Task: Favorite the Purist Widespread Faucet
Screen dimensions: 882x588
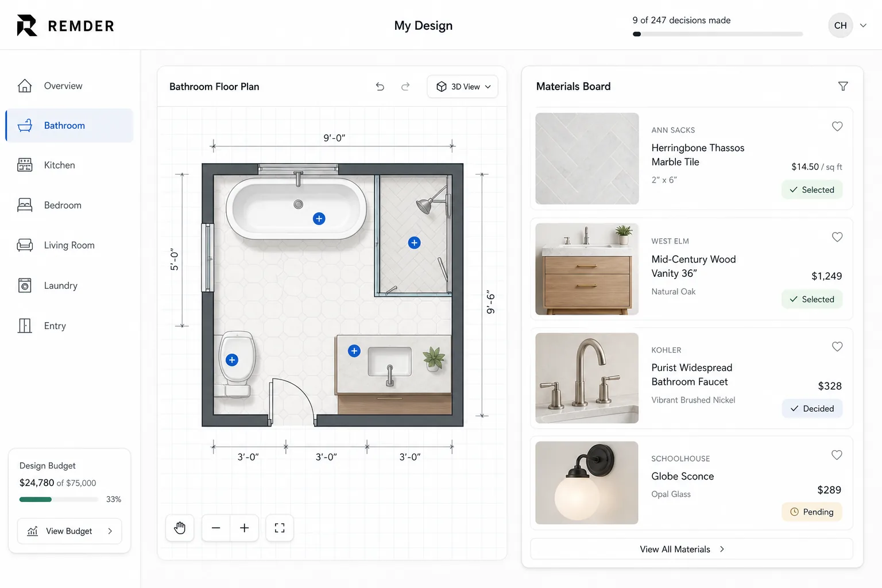Action: tap(837, 347)
